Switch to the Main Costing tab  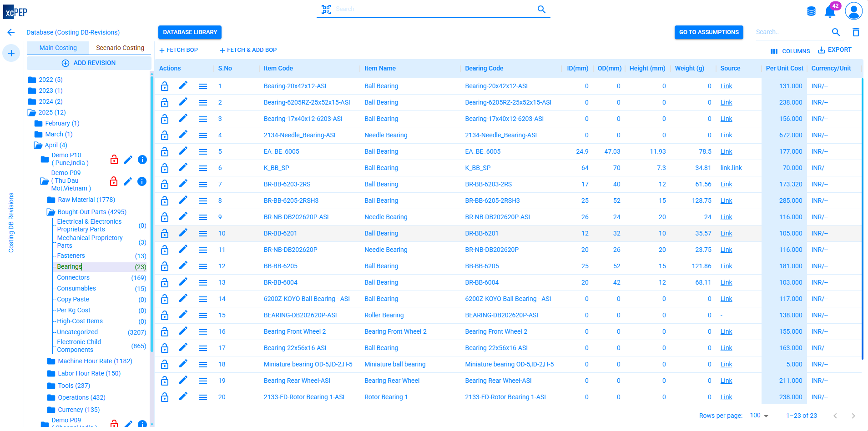point(58,47)
